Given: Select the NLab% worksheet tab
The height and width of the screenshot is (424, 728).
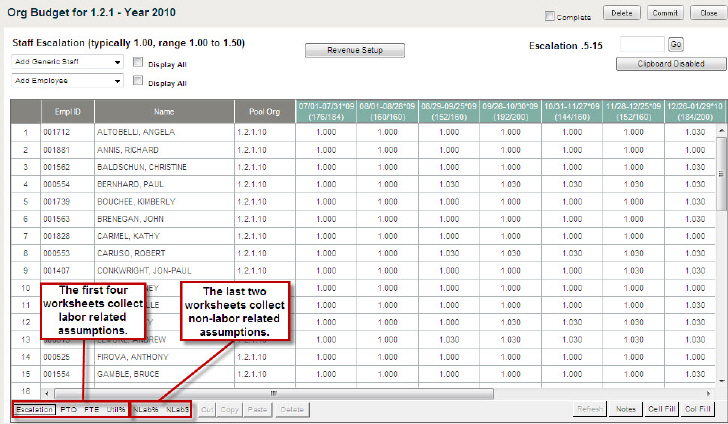Looking at the screenshot, I should [x=146, y=410].
